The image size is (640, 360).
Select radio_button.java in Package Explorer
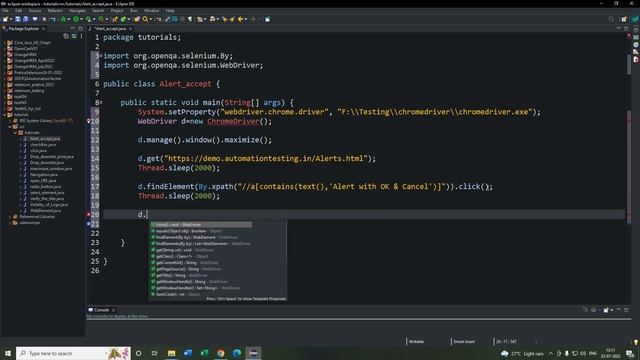[45, 187]
